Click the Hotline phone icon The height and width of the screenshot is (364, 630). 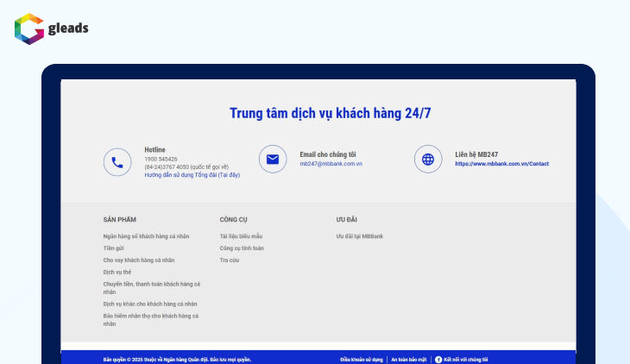point(117,162)
